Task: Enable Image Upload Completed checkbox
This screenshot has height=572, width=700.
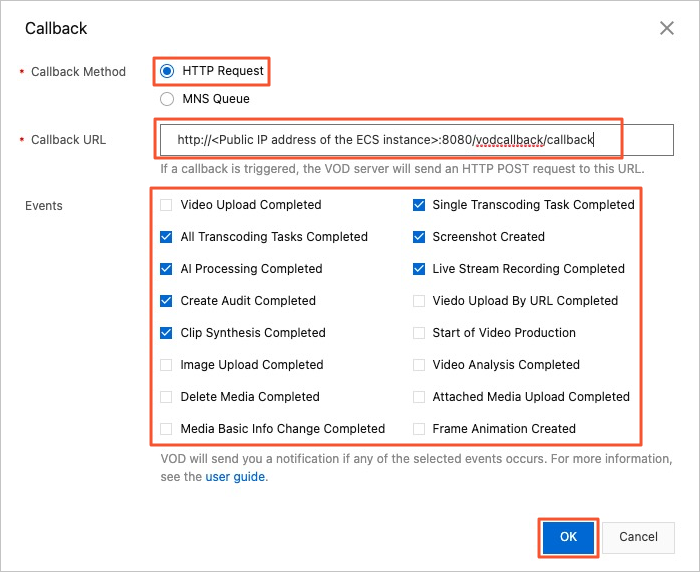Action: [x=166, y=365]
